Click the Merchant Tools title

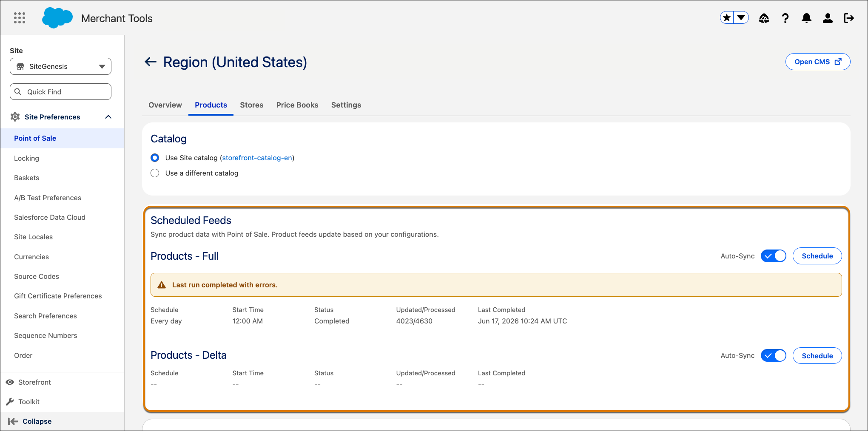pyautogui.click(x=117, y=18)
